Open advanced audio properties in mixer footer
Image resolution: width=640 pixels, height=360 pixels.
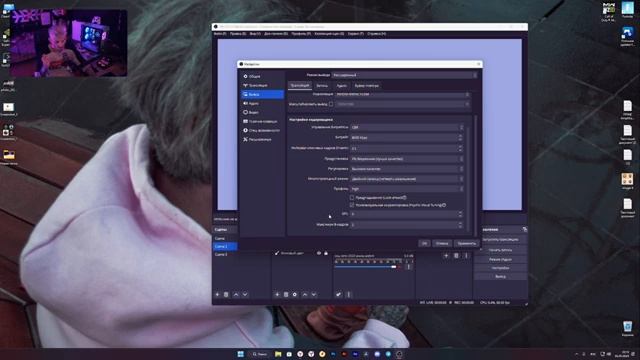point(338,294)
